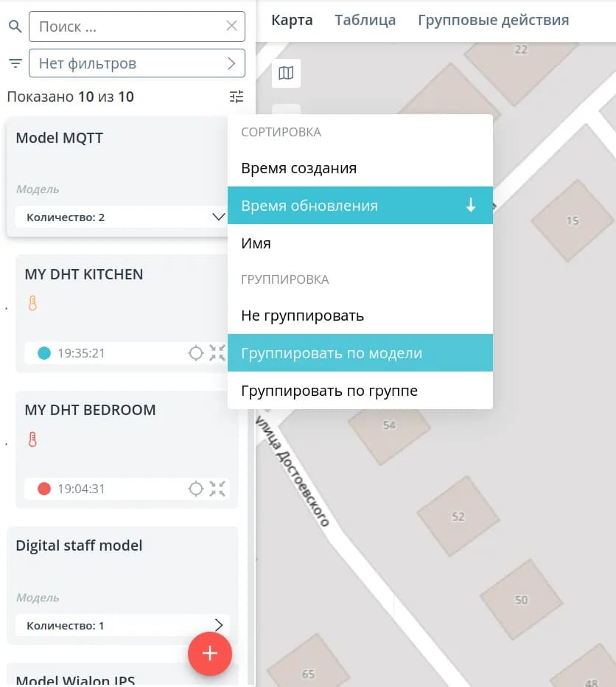The width and height of the screenshot is (616, 687).
Task: Open the Групповые действия tab
Action: click(x=494, y=20)
